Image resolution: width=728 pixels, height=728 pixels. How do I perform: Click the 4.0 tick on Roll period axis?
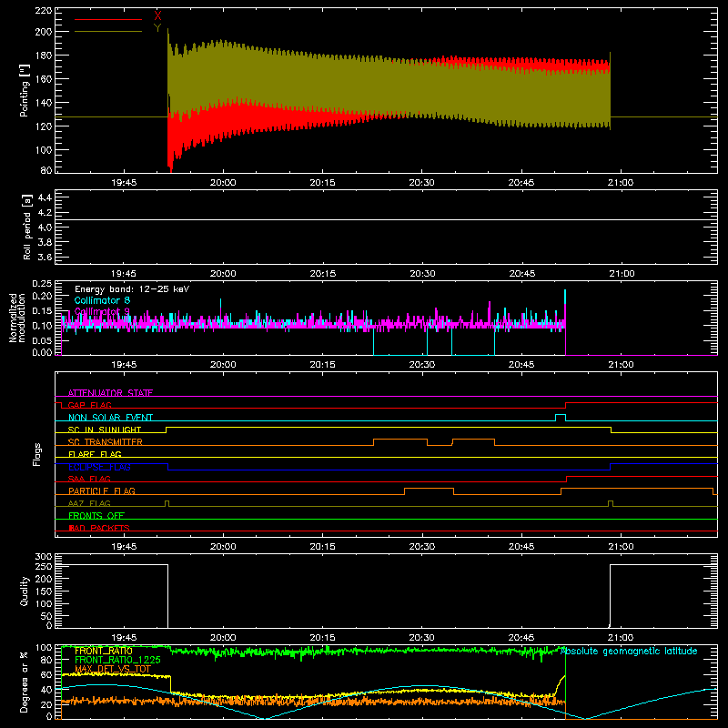(45, 227)
